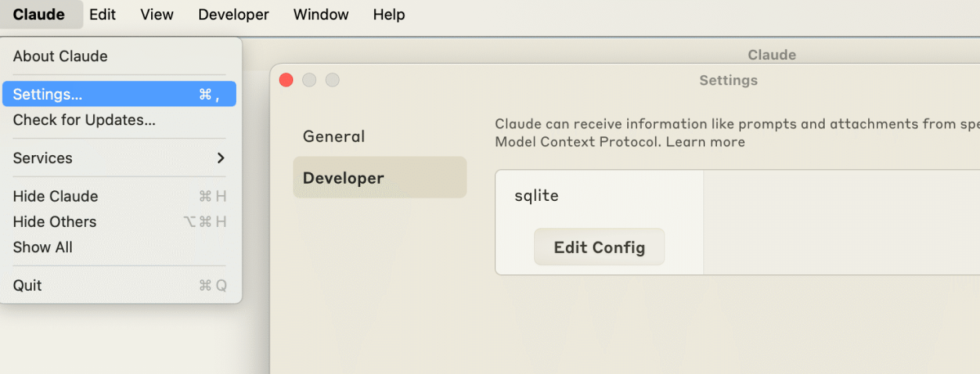Open the Developer menu in menu bar
The height and width of the screenshot is (374, 980).
click(234, 15)
